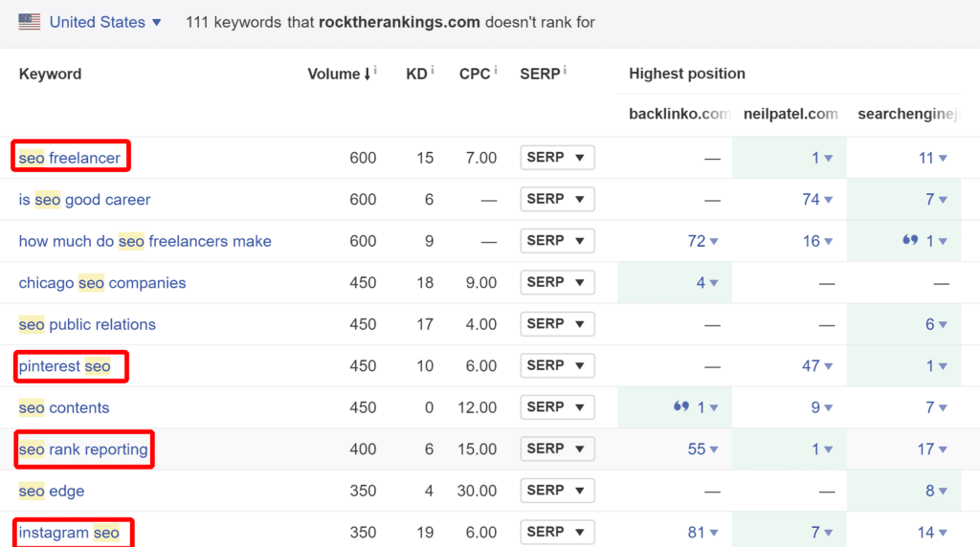The height and width of the screenshot is (547, 980).
Task: Open how much do seo freelancers make link
Action: point(145,241)
